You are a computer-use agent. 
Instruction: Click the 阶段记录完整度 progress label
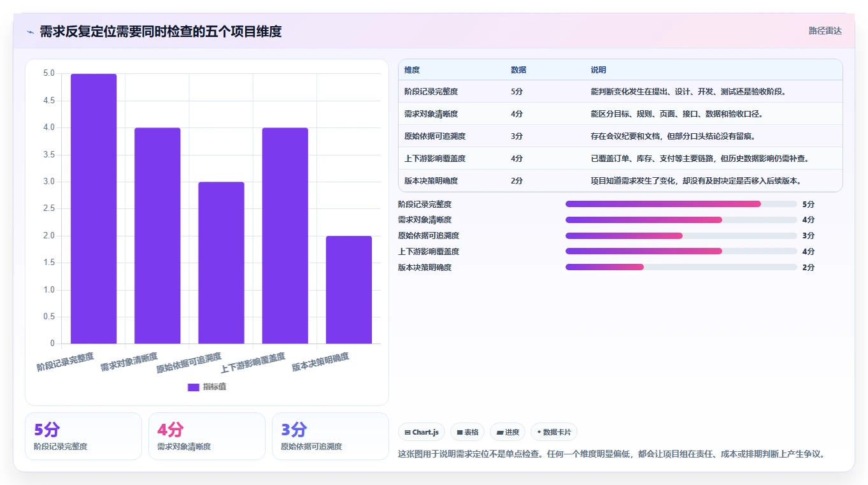pos(425,204)
